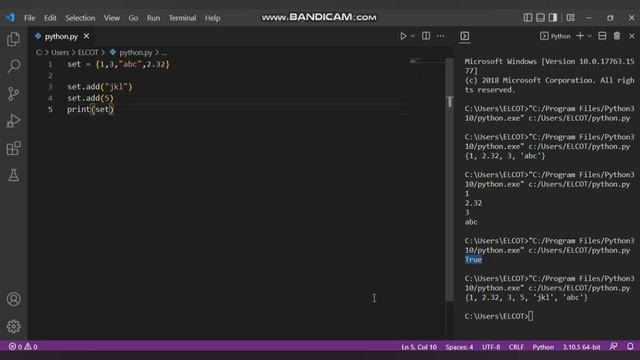Change indentation via Spaces: 4
The height and width of the screenshot is (360, 640).
click(x=459, y=347)
